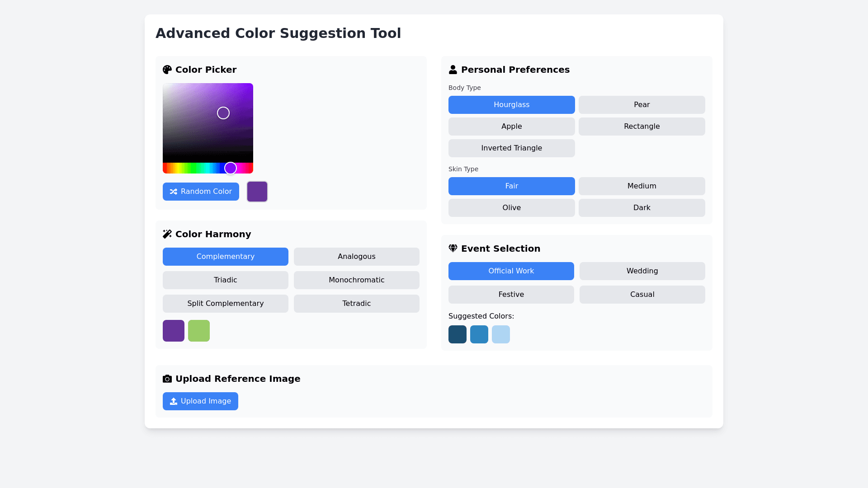Click the gem icon beside Event Selection
This screenshot has height=488, width=868.
[x=453, y=249]
